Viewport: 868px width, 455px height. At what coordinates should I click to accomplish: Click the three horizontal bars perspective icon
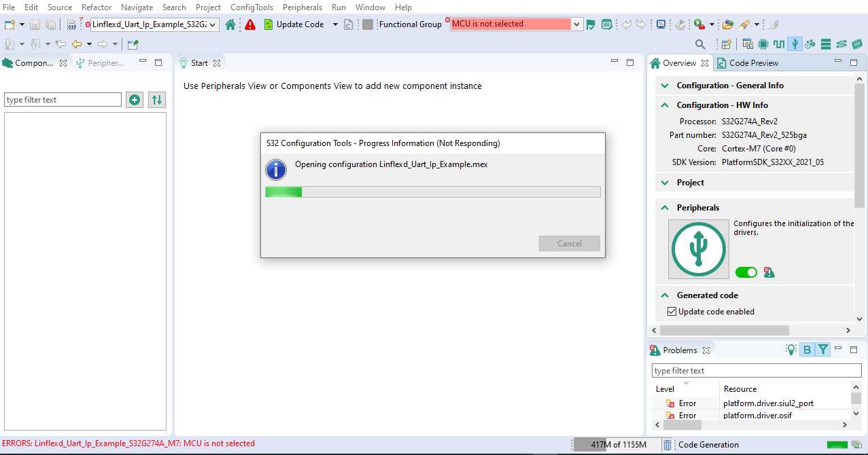pos(826,44)
